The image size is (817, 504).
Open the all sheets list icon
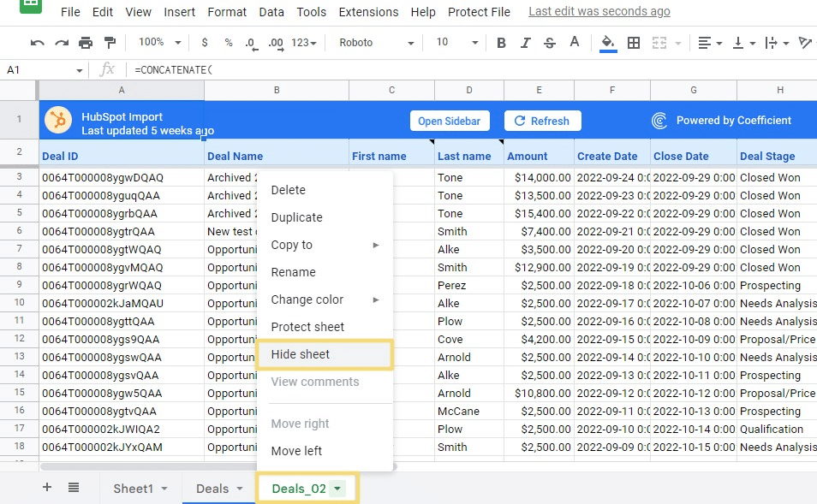click(x=74, y=488)
